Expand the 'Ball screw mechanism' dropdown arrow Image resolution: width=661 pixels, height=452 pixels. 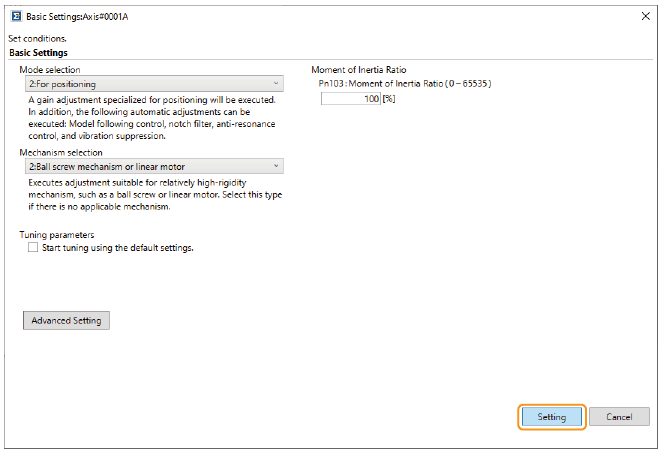tap(277, 166)
